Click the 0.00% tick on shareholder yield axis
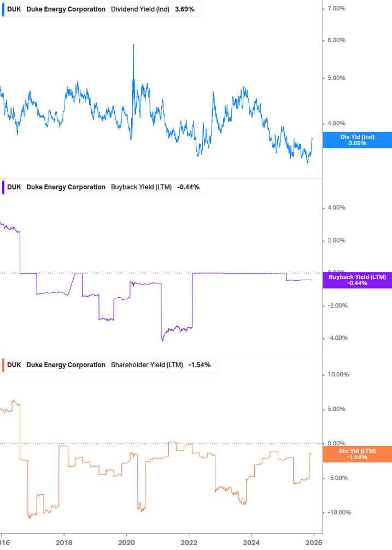 point(336,444)
